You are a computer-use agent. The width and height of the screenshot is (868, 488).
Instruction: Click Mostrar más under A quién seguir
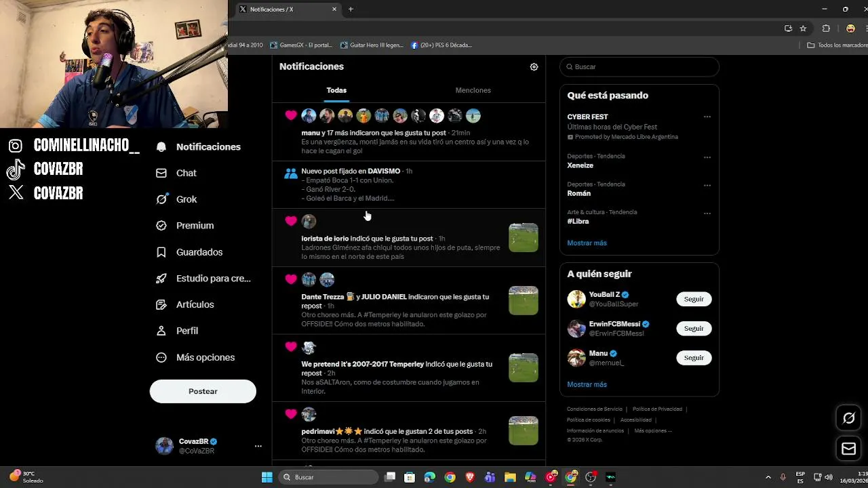click(587, 384)
